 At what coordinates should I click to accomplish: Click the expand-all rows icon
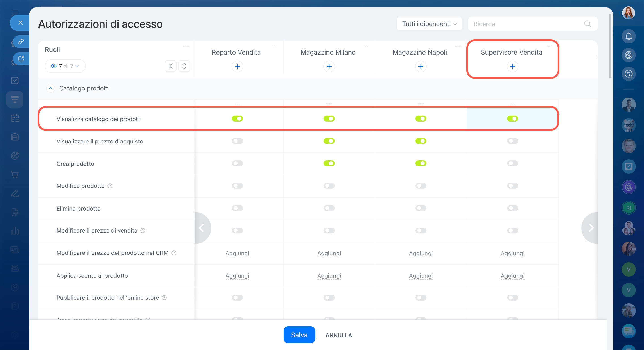184,66
